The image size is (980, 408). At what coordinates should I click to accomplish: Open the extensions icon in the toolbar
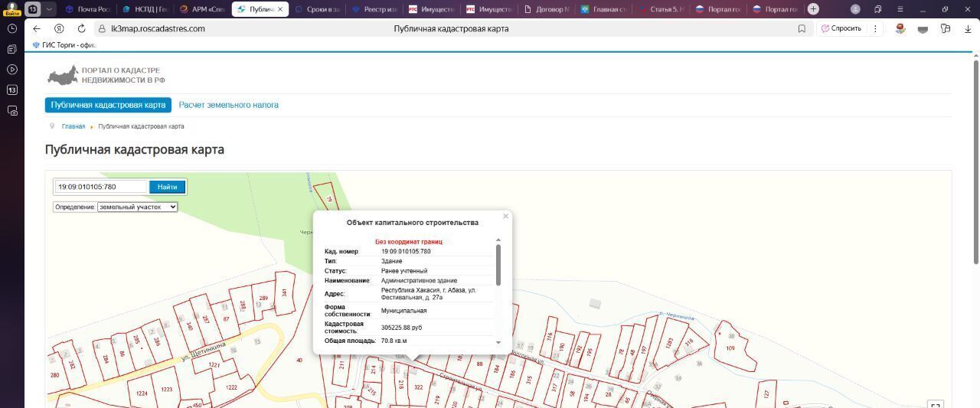click(946, 28)
